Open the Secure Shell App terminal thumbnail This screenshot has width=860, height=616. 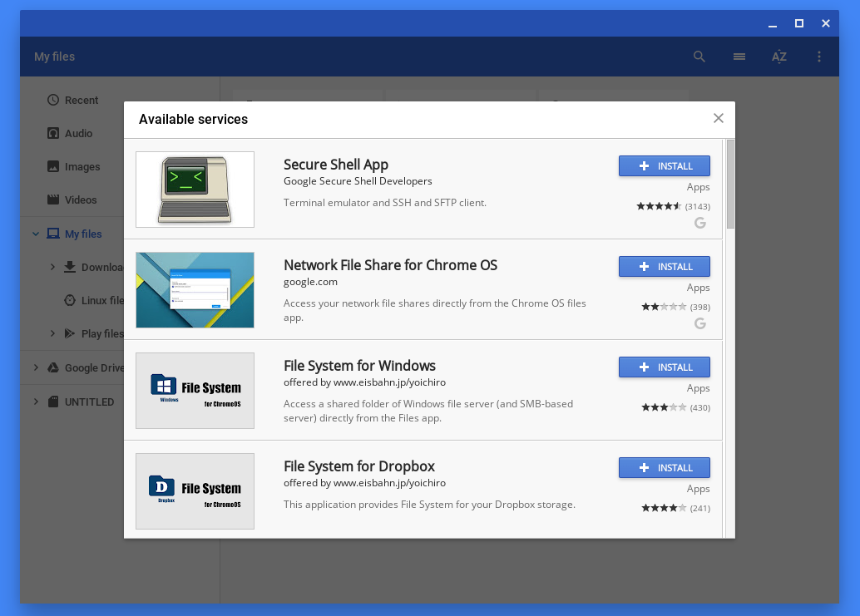click(x=195, y=190)
